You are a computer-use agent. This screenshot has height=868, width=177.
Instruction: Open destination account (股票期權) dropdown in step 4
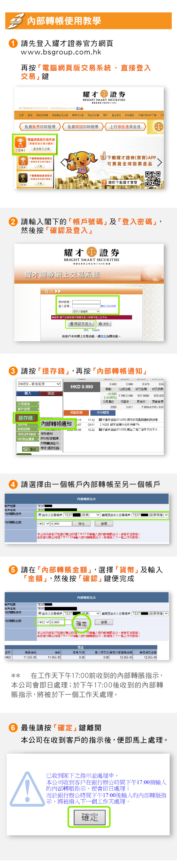(150, 515)
